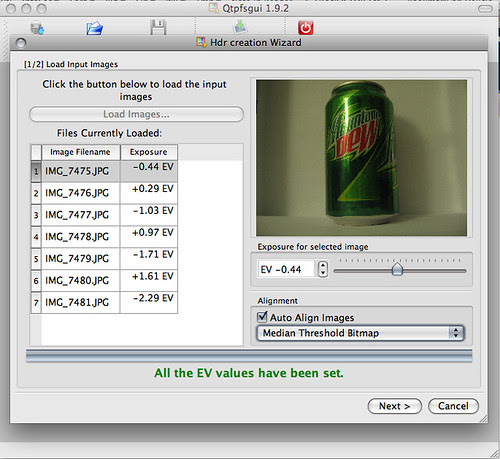Click the exposure slider handle
Image resolution: width=500 pixels, height=459 pixels.
(x=397, y=269)
